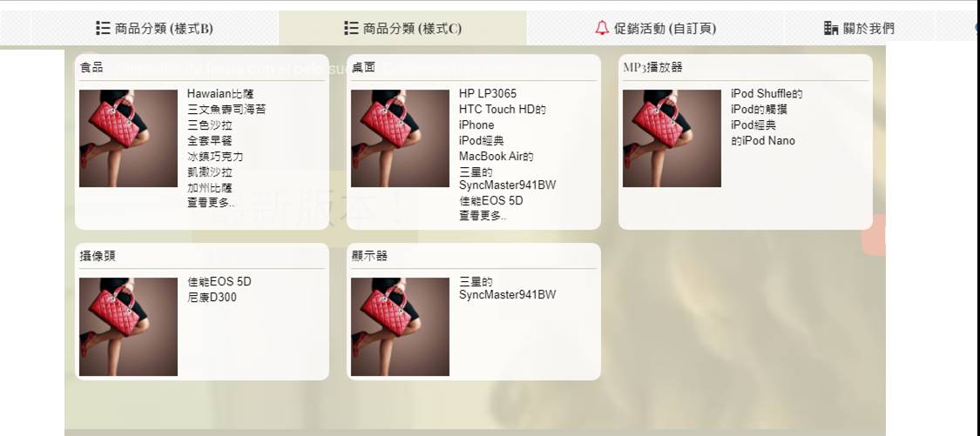Open the 顯示器 category thumbnail image
Screen dimensions: 980x436
click(x=400, y=326)
